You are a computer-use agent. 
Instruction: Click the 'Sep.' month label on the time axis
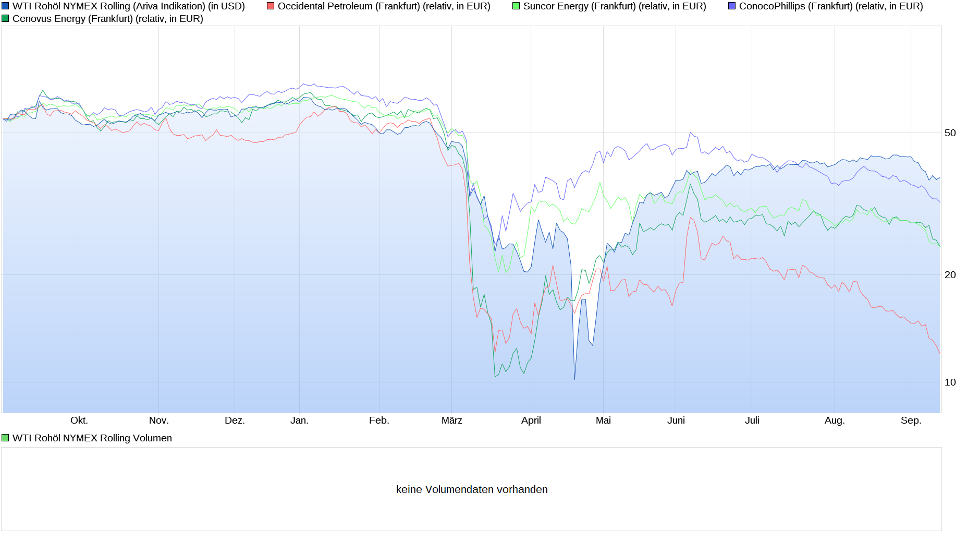911,420
